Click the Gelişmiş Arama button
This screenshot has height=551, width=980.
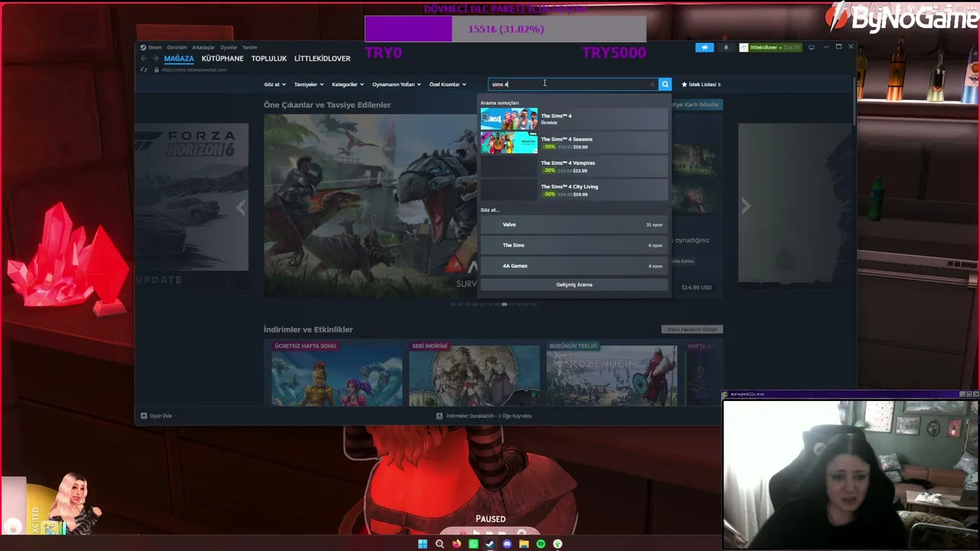574,285
